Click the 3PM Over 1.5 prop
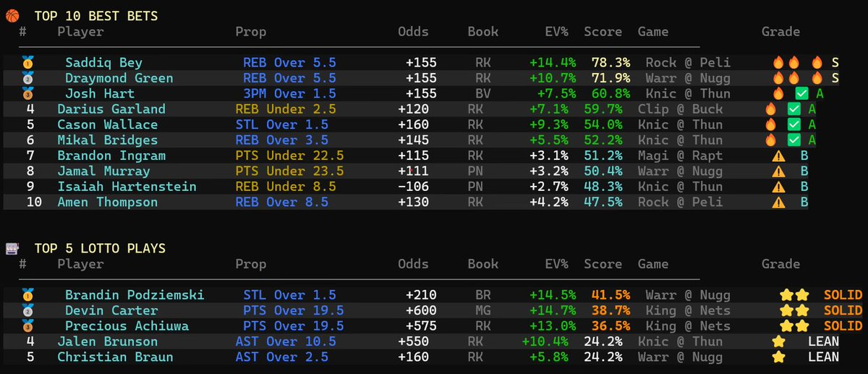This screenshot has height=374, width=868. click(289, 93)
